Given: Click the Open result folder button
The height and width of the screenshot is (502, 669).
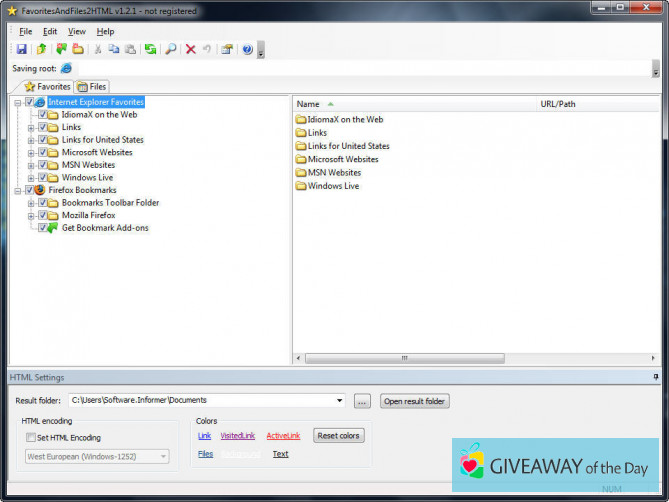Looking at the screenshot, I should coord(415,401).
